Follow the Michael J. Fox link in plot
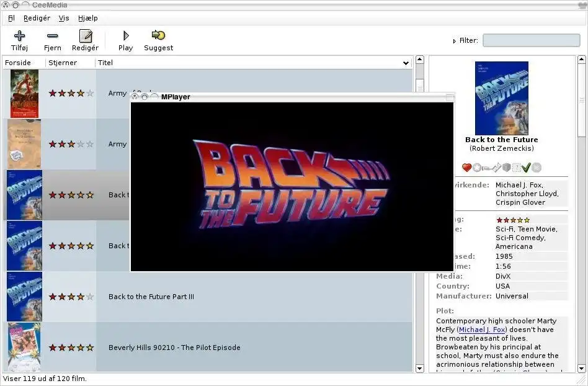 pyautogui.click(x=482, y=330)
